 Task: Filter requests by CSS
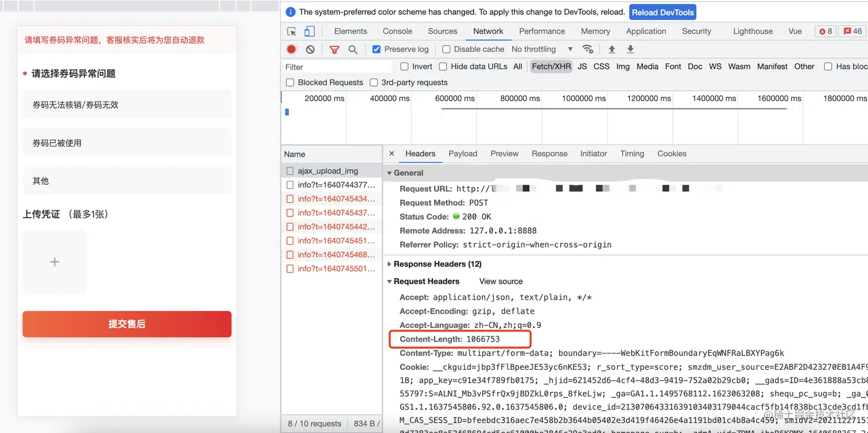(x=602, y=67)
